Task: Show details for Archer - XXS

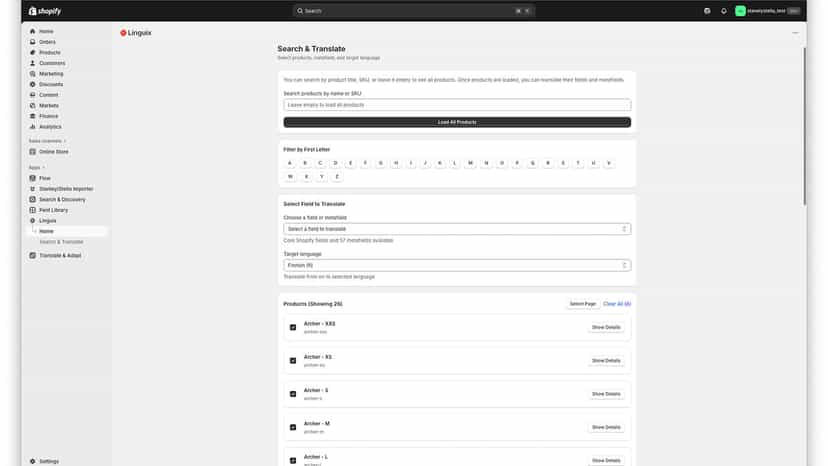Action: (606, 328)
